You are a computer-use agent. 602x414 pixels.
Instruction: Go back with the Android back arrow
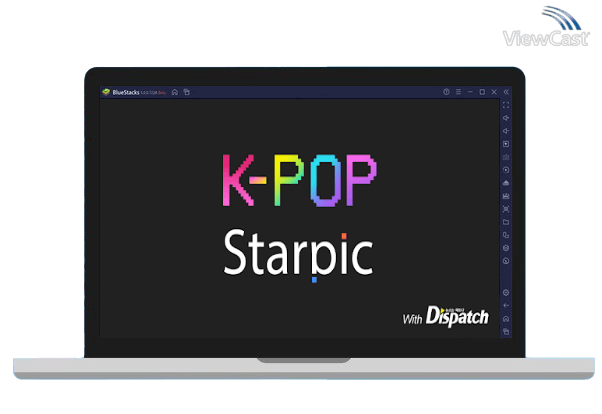506,306
